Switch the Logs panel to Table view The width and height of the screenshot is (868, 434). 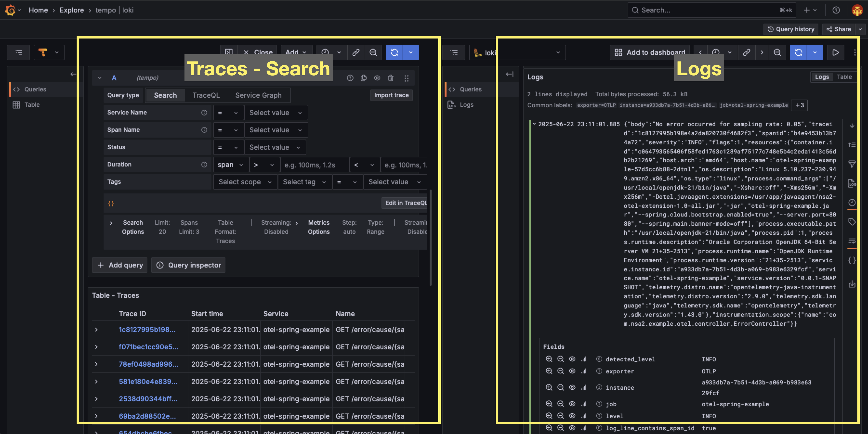coord(844,77)
